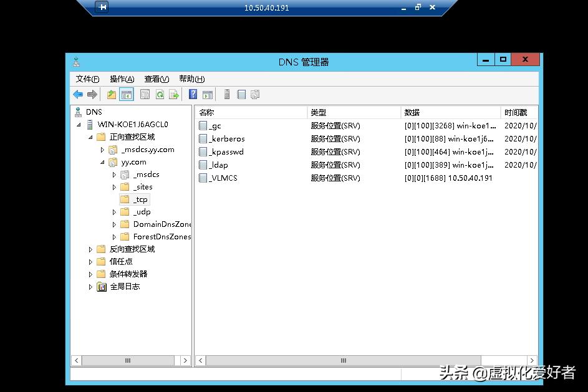Screen dimensions: 588x392
Task: Toggle the Show/Hide Action Pane icon
Action: (208, 94)
